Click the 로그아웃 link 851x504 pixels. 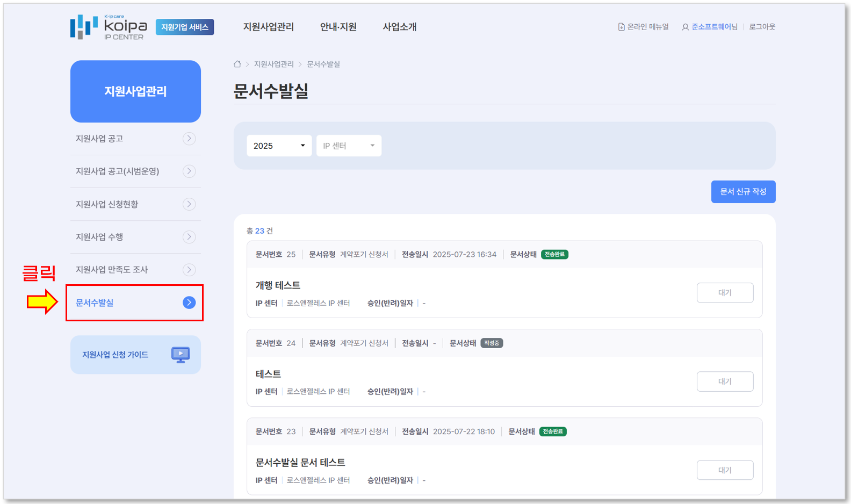pyautogui.click(x=762, y=27)
